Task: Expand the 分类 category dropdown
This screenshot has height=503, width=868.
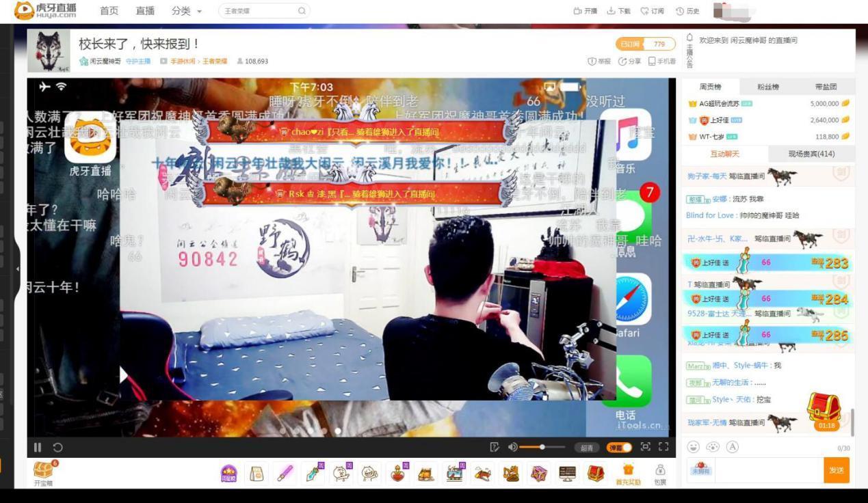Action: pos(186,11)
